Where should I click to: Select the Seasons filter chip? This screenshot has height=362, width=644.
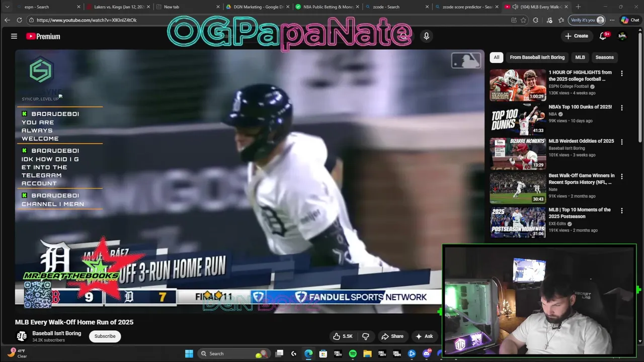(604, 57)
